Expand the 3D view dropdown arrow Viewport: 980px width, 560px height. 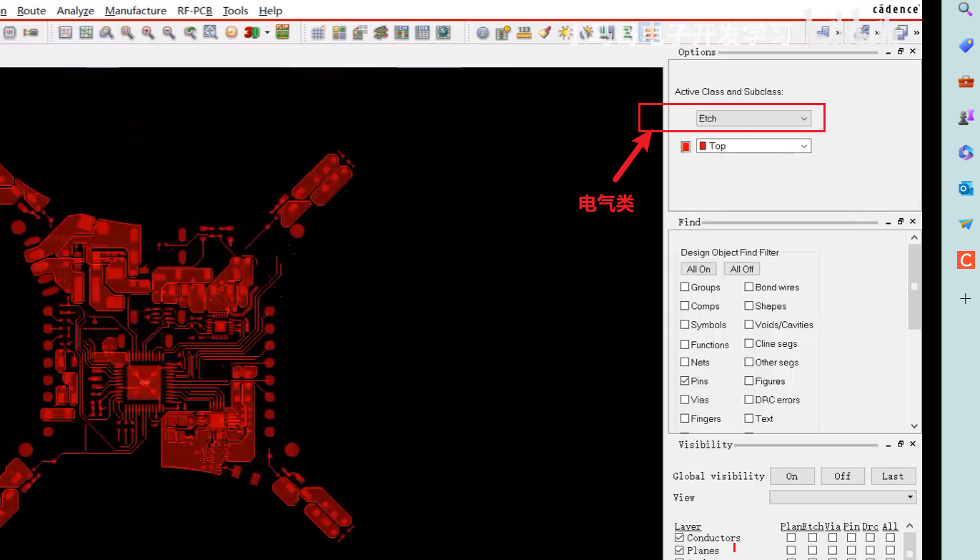267,33
